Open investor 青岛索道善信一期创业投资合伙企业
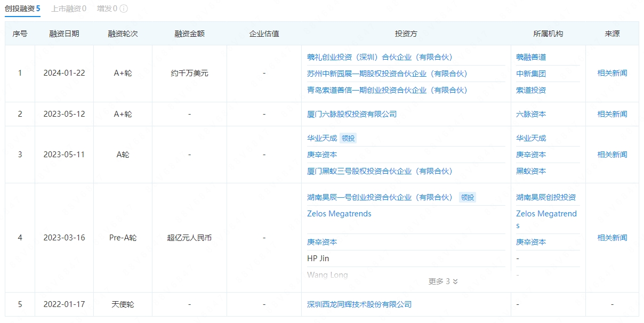The image size is (644, 323). 387,90
